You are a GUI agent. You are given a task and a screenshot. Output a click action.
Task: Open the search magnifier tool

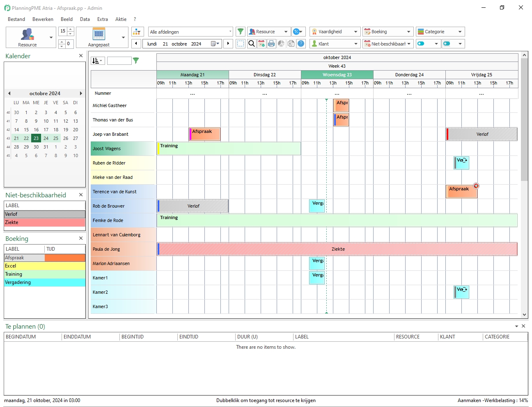(252, 43)
